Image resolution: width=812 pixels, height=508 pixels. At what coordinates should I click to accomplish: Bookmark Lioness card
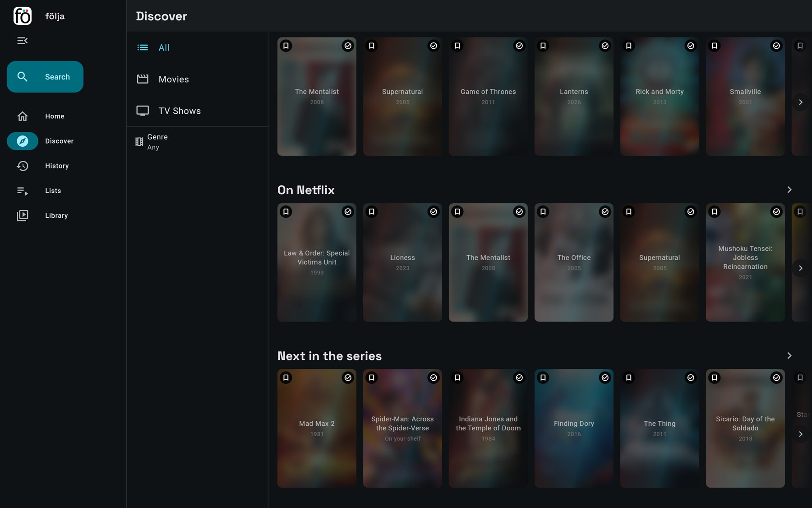(372, 211)
